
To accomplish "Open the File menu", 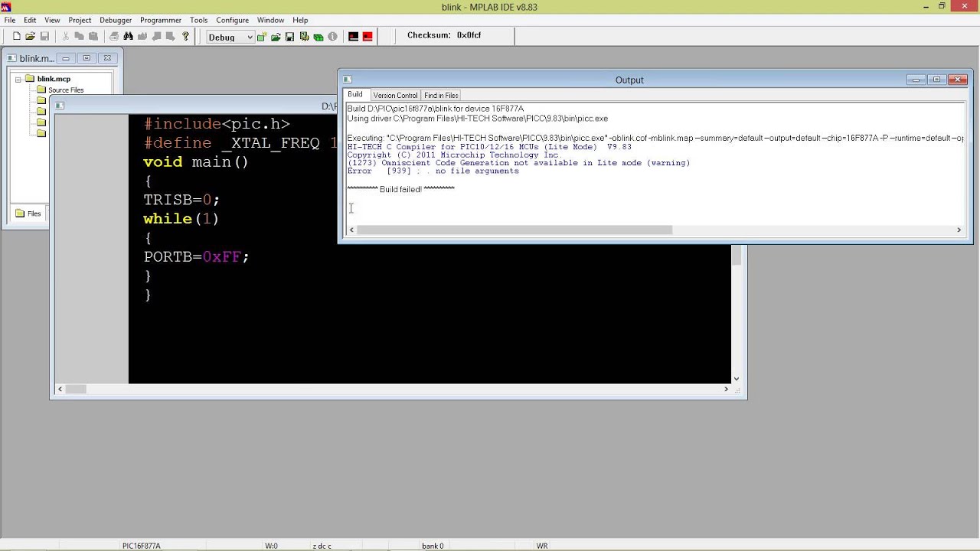I will point(10,20).
